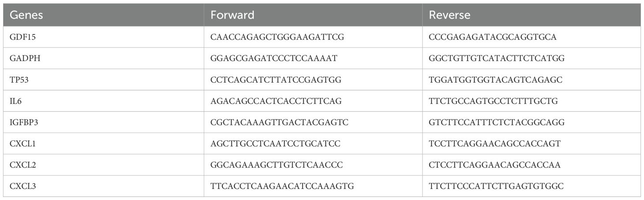This screenshot has height=200, width=644.
Task: Click TP53 forward primer CCTCAGCATCTTATCCGAGTGG
Action: point(276,80)
